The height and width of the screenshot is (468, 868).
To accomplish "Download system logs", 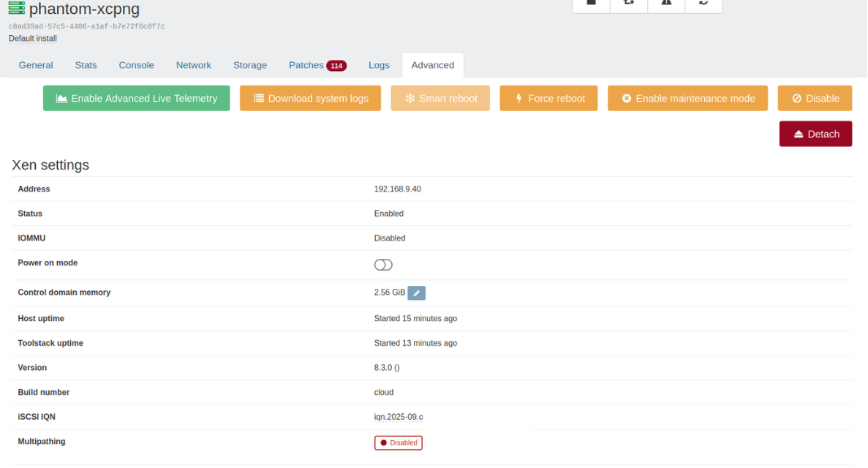I will [x=310, y=99].
